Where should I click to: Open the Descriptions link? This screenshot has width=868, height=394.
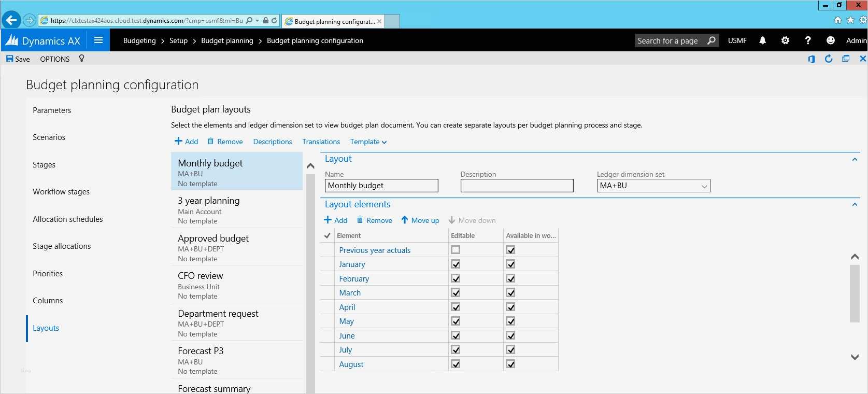273,142
